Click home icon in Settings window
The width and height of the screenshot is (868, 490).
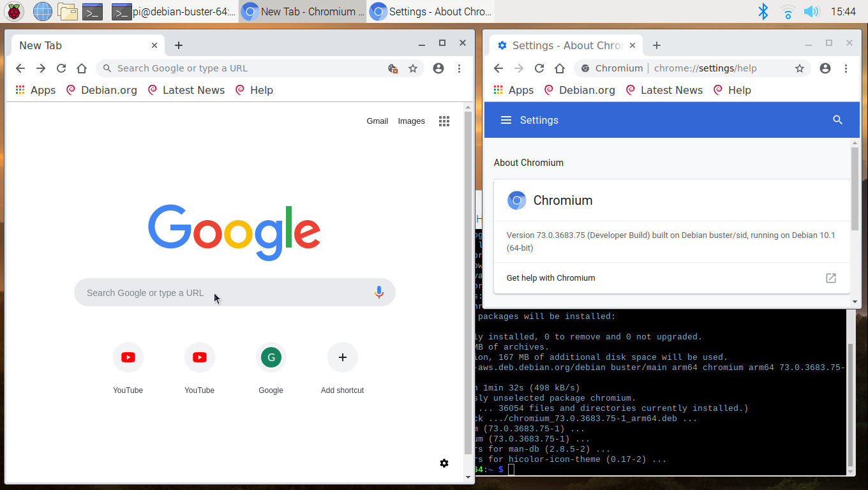(560, 68)
